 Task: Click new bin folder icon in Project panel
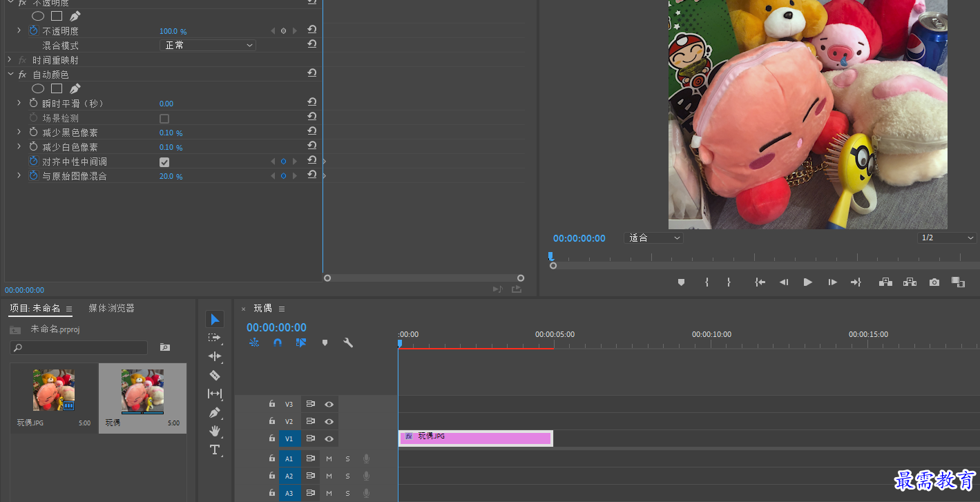click(x=164, y=347)
